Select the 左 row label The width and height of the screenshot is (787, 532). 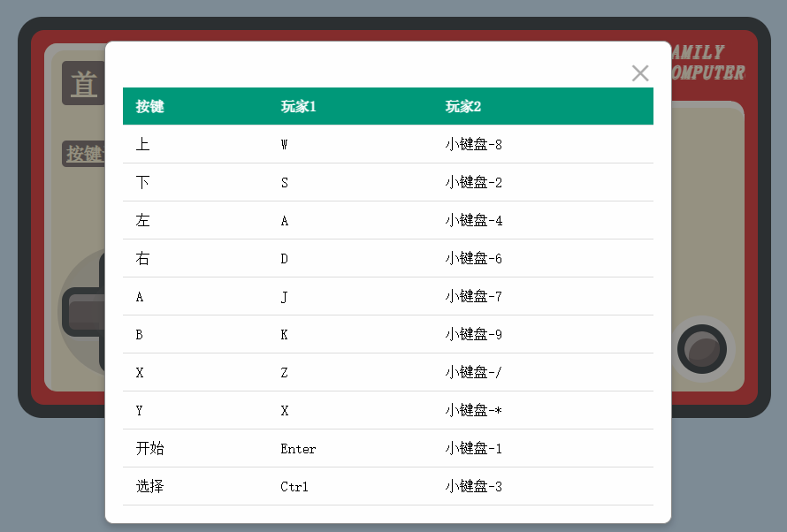point(142,221)
